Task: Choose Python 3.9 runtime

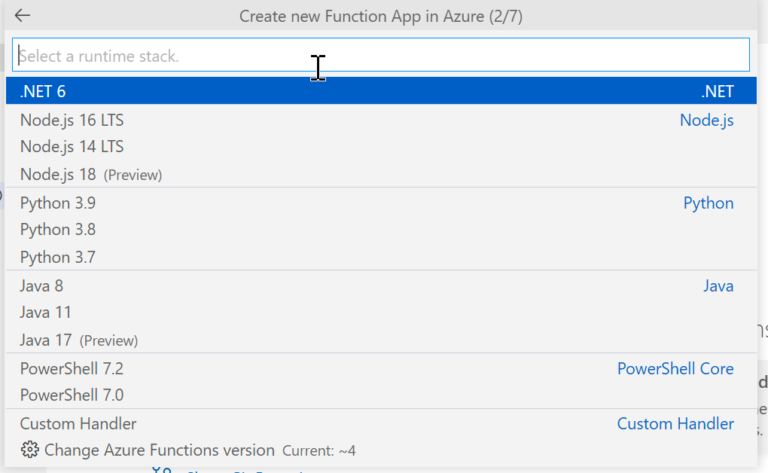Action: [x=58, y=203]
